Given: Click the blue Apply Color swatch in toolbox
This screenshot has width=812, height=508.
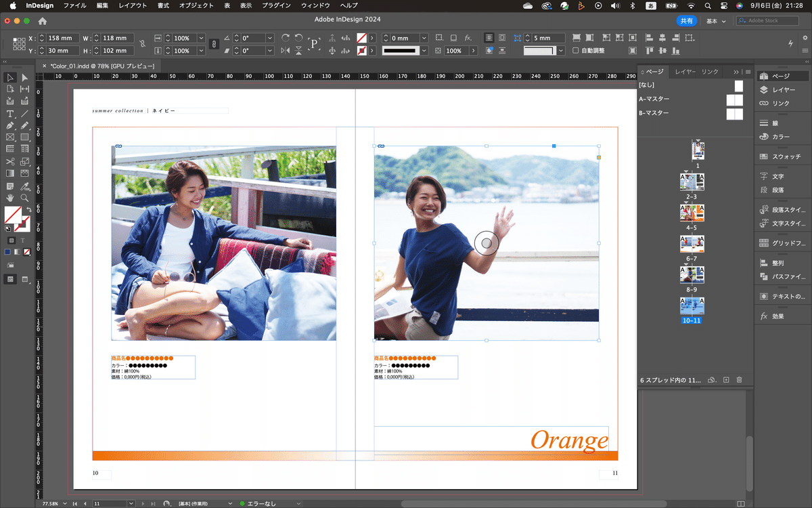Looking at the screenshot, I should [7, 252].
